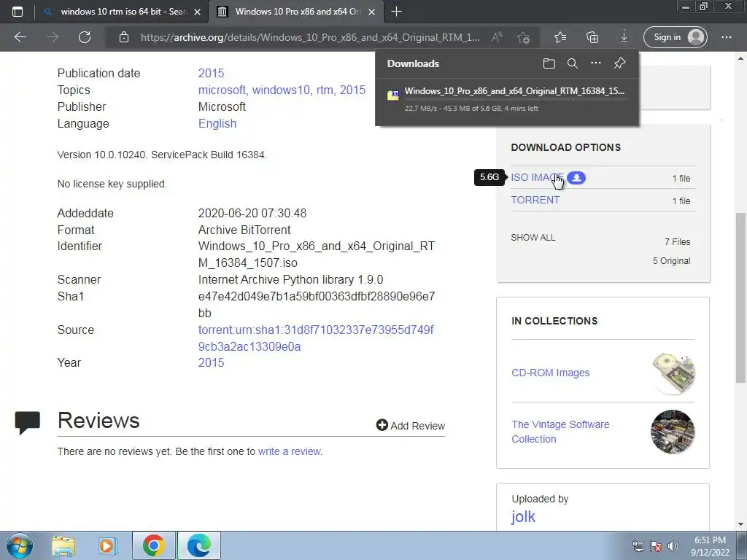Click the Microsoft Edge taskbar icon
Image resolution: width=747 pixels, height=560 pixels.
198,545
